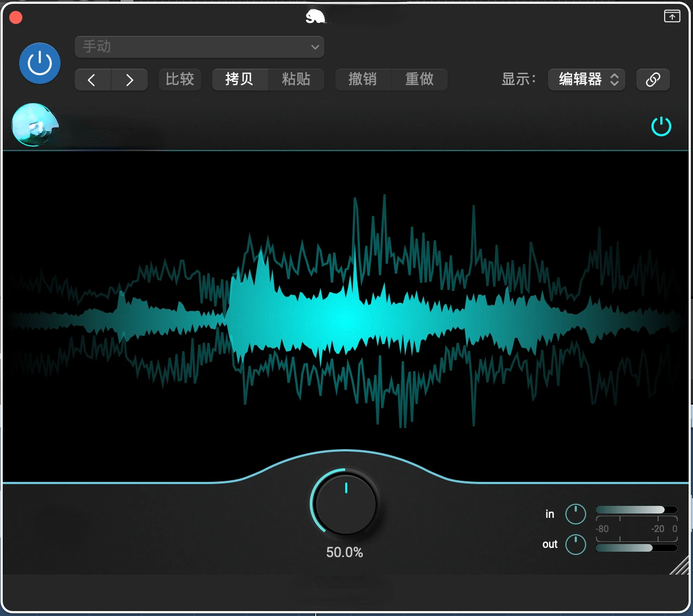Image resolution: width=693 pixels, height=616 pixels.
Task: Click the plugin logo thumbnail
Action: [x=35, y=125]
